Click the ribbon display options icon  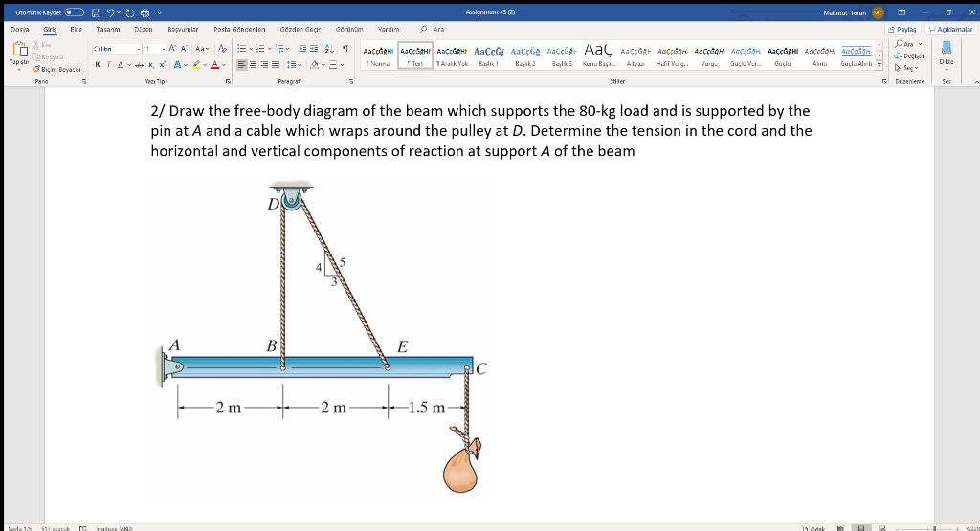pos(902,12)
